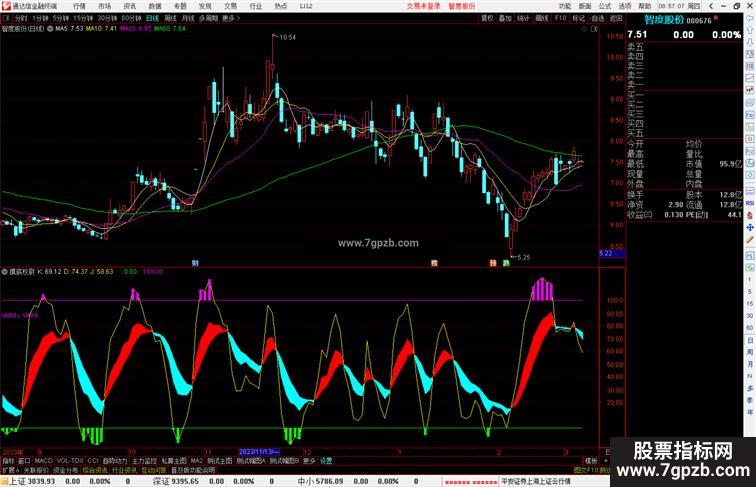This screenshot has height=487, width=756.
Task: Click the back arrow beside window controls
Action: coord(711,6)
